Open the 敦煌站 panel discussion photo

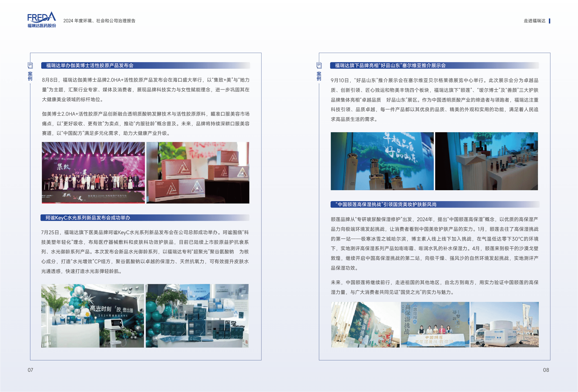pyautogui.click(x=435, y=324)
